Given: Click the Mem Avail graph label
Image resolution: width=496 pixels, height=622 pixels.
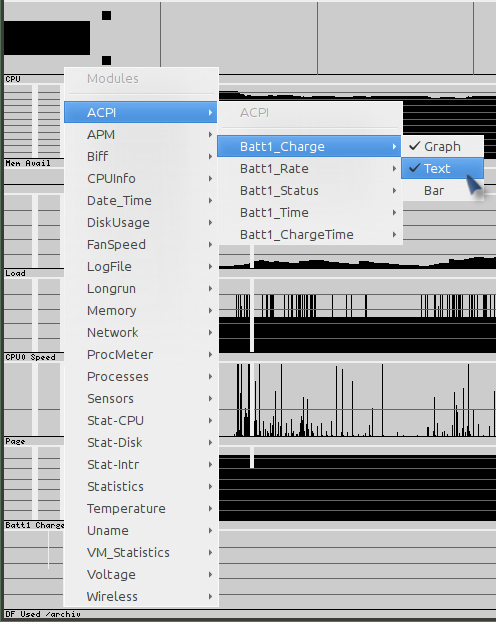Looking at the screenshot, I should click(28, 163).
